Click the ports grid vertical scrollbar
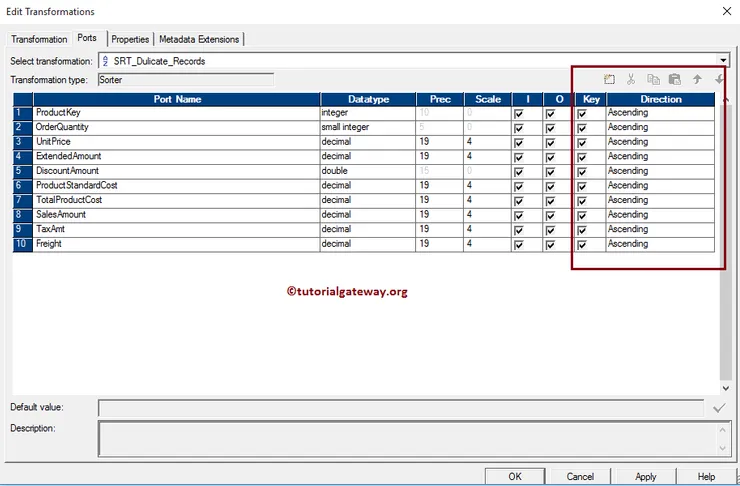This screenshot has width=740, height=486. coord(726,240)
